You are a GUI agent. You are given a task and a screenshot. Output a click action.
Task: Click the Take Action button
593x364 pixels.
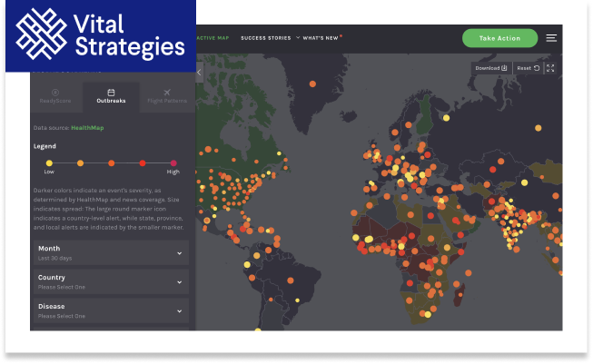click(x=499, y=38)
